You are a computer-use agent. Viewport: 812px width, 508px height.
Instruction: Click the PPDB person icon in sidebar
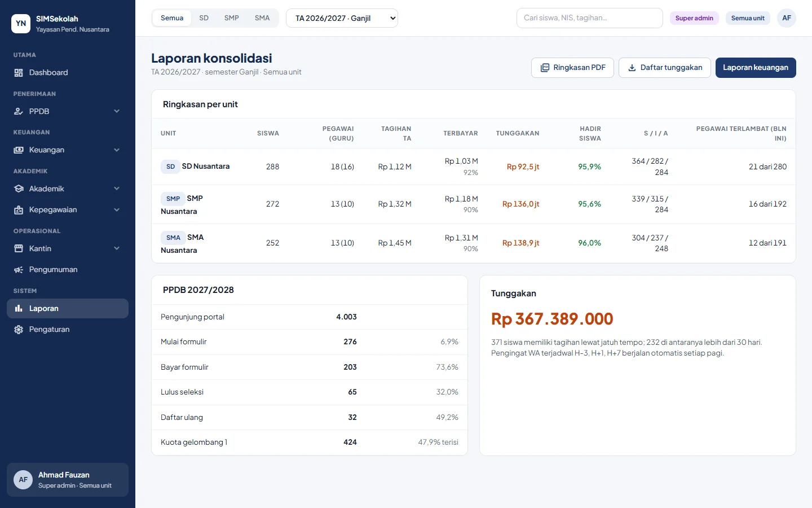click(19, 112)
